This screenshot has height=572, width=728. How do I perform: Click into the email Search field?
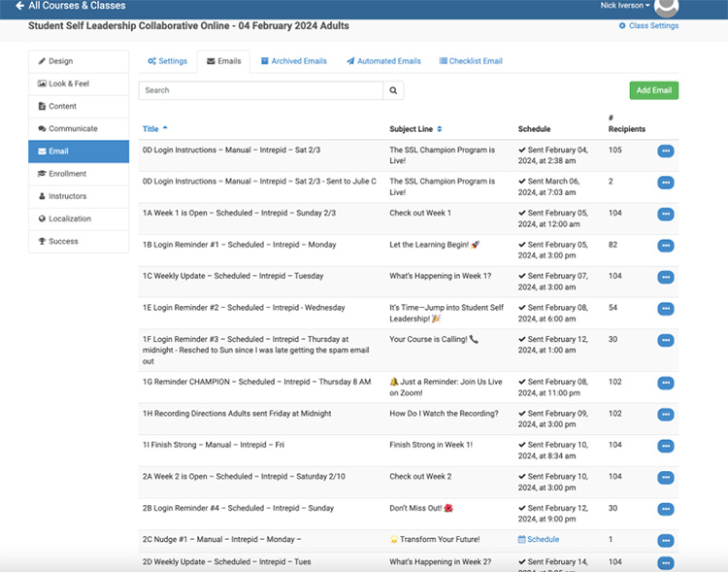(x=260, y=90)
